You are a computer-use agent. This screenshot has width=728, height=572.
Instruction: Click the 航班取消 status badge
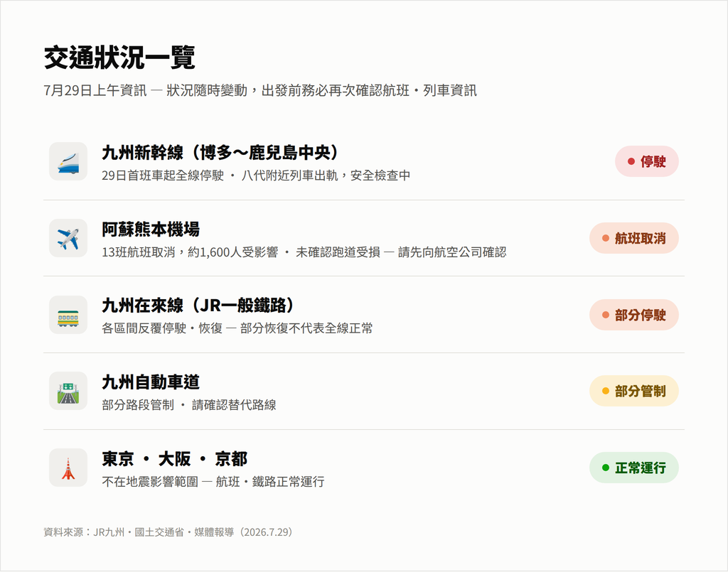pos(634,238)
